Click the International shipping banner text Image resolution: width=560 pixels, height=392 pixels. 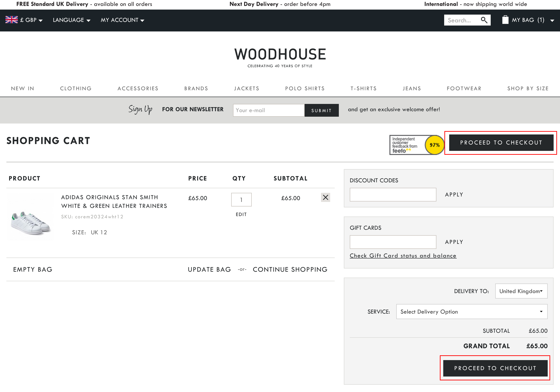point(476,4)
